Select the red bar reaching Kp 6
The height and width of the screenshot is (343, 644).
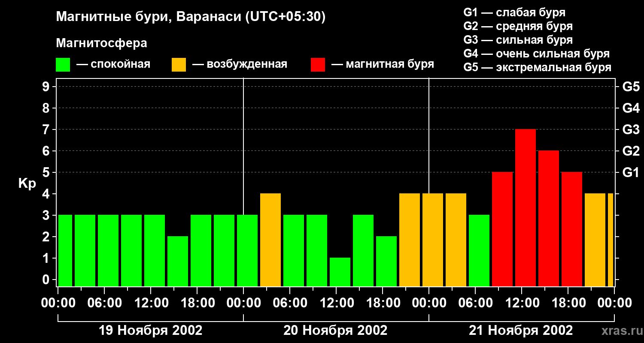click(x=549, y=218)
